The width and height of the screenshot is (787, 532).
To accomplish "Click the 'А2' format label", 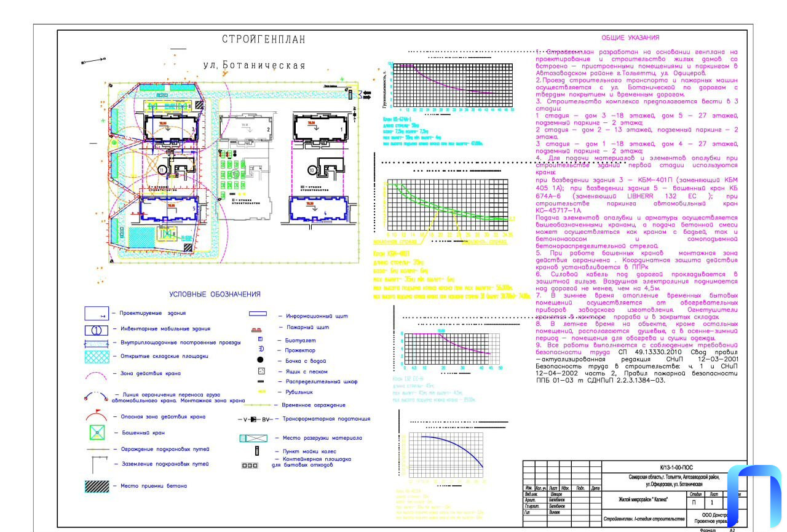I will (732, 530).
